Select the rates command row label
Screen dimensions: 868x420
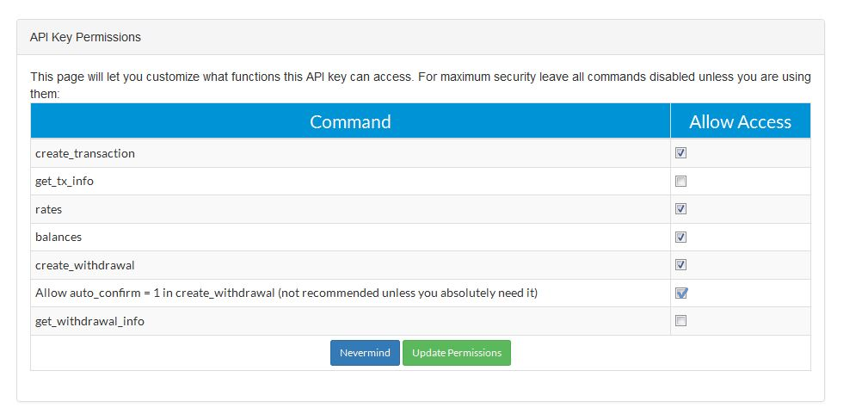click(49, 209)
